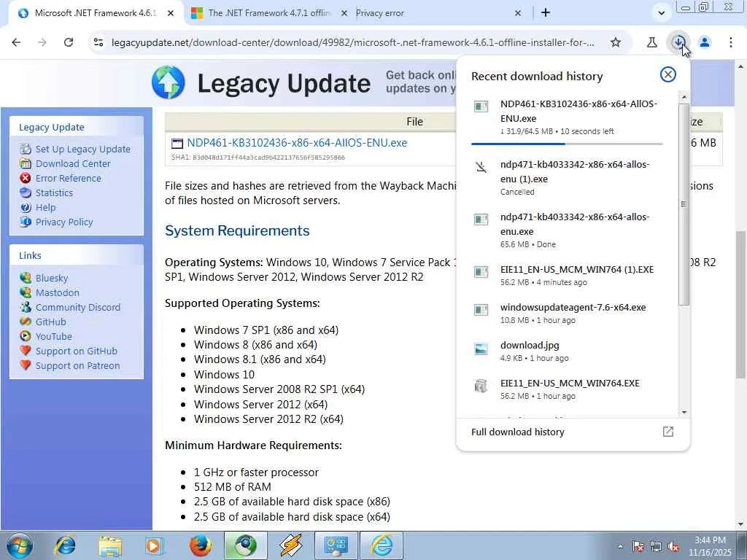Open Support on Patreon link
The width and height of the screenshot is (747, 560).
pyautogui.click(x=77, y=366)
